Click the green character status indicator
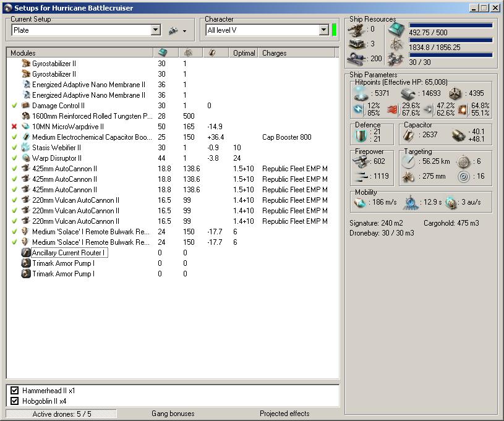 [334, 30]
